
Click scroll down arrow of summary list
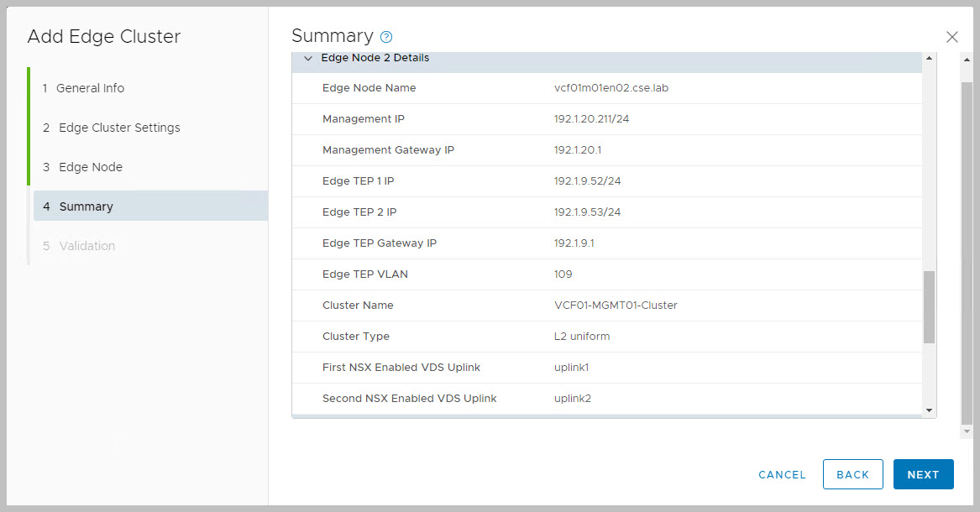pos(929,410)
